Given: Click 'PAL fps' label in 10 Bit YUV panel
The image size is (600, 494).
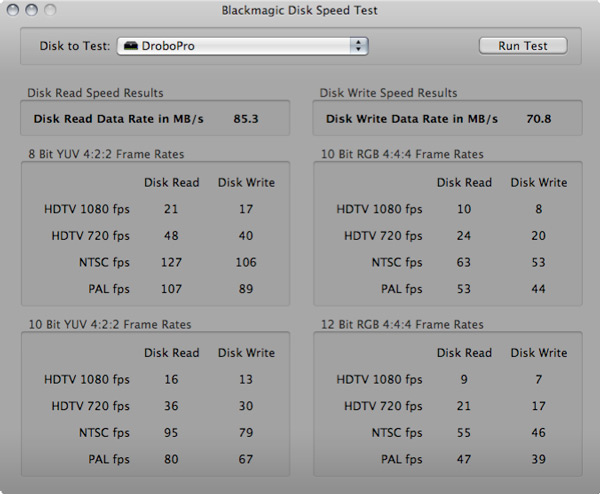Looking at the screenshot, I should coord(109,459).
